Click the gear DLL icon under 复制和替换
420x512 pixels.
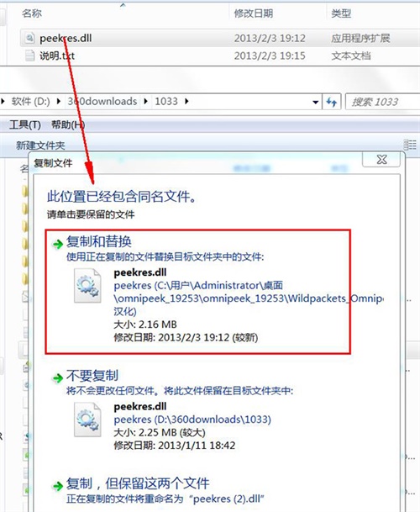click(87, 285)
